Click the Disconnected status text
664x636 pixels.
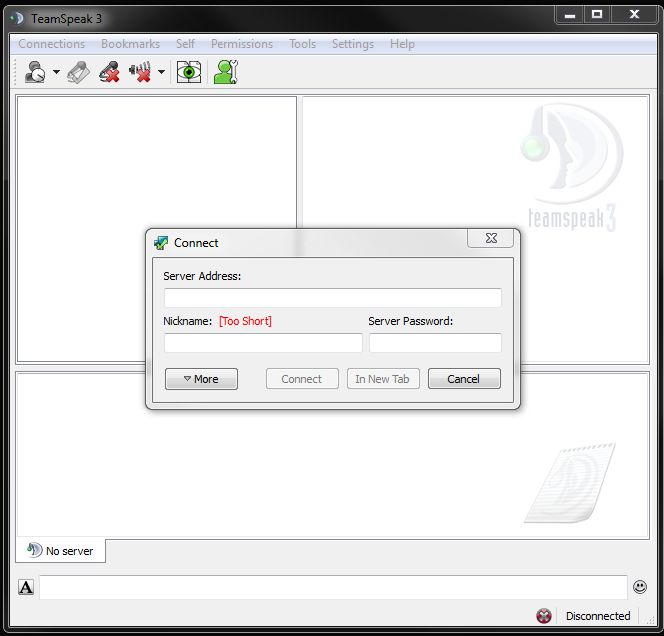pos(598,616)
